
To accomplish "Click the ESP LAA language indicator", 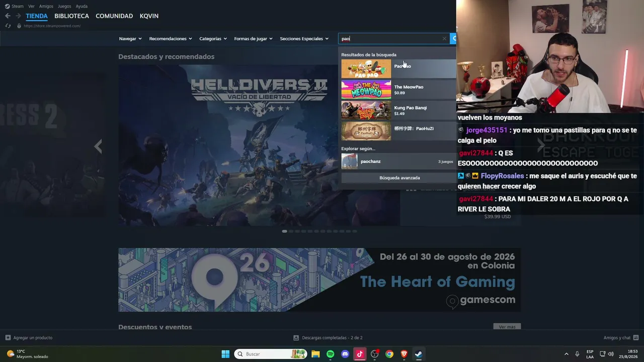I will pyautogui.click(x=590, y=354).
